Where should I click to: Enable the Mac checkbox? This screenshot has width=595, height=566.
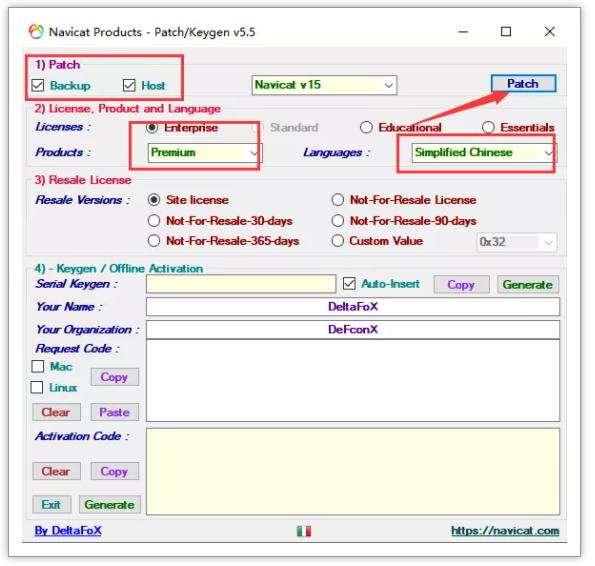tap(38, 366)
